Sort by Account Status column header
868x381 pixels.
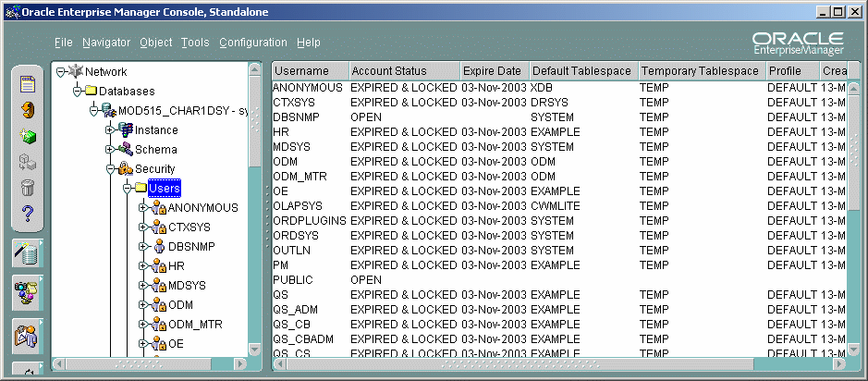tap(405, 71)
